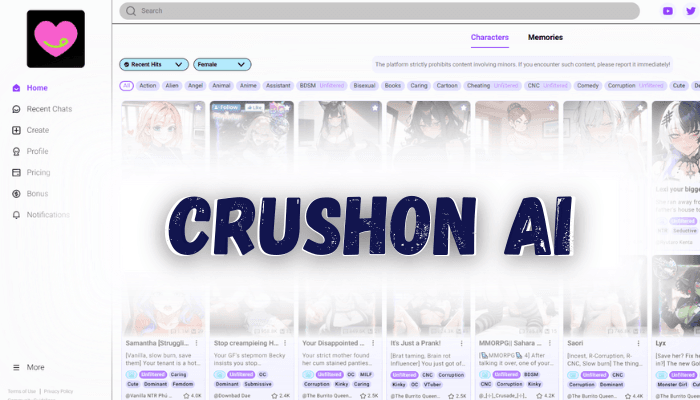The width and height of the screenshot is (700, 400).
Task: Switch to the Memories tab
Action: (x=545, y=38)
